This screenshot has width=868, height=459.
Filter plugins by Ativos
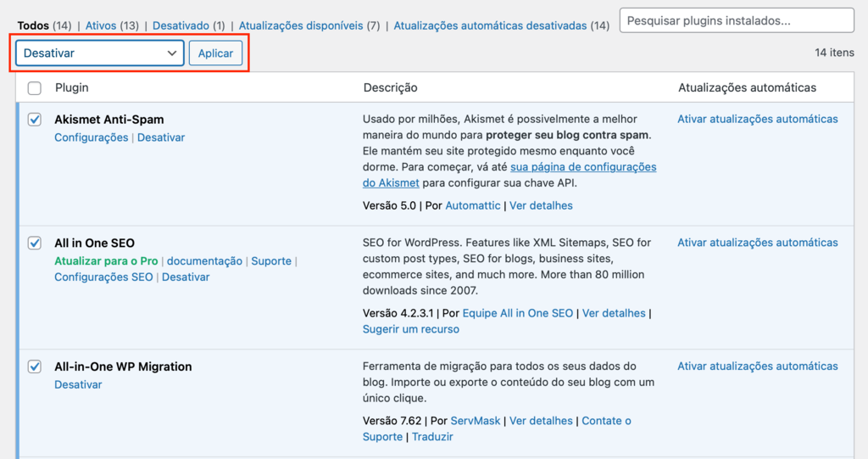(101, 25)
